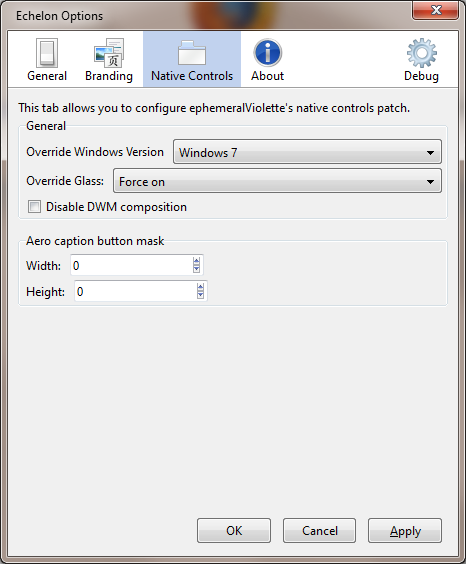The height and width of the screenshot is (564, 466).
Task: Click the Disable DWM composition label text
Action: pyautogui.click(x=116, y=207)
